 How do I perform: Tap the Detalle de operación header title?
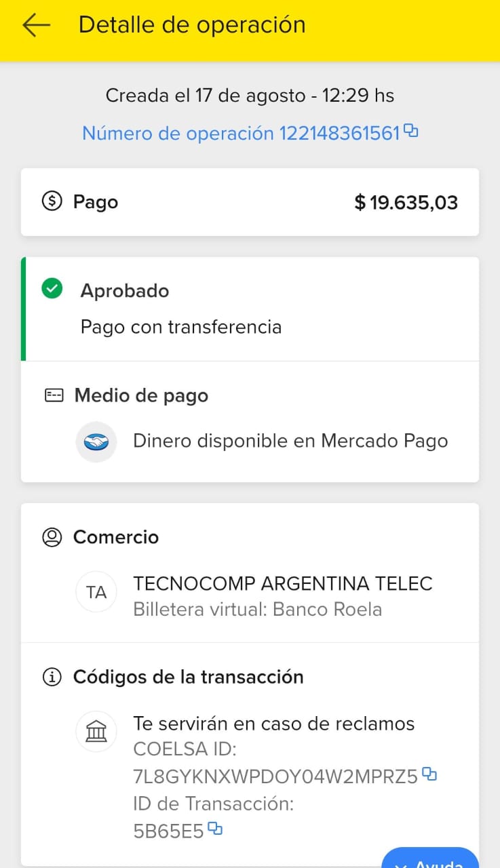tap(192, 25)
